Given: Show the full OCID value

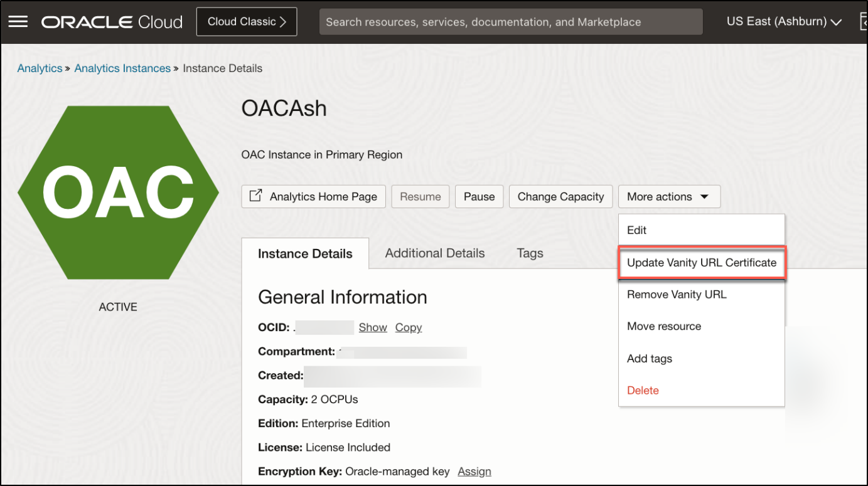Looking at the screenshot, I should pyautogui.click(x=373, y=327).
